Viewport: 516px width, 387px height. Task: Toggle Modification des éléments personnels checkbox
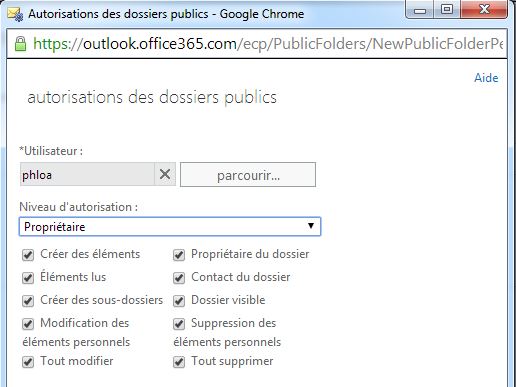tap(28, 324)
